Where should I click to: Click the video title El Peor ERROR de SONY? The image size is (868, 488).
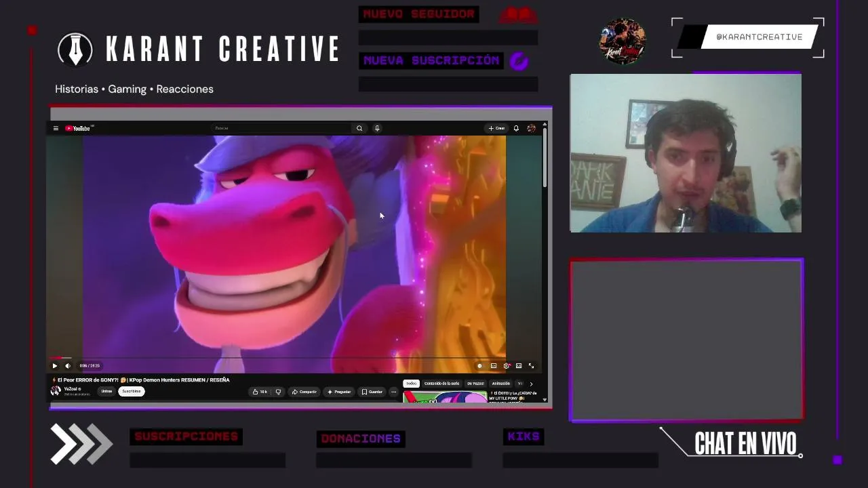(x=140, y=380)
